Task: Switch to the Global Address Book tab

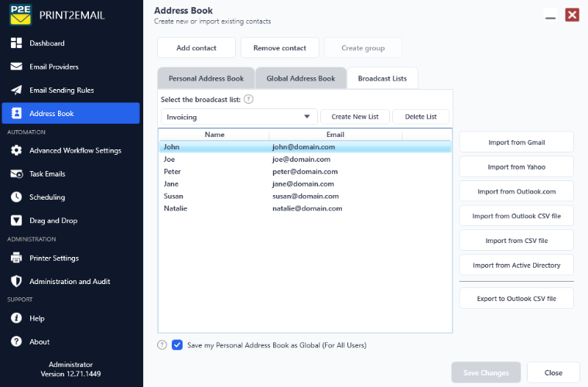Action: point(301,78)
